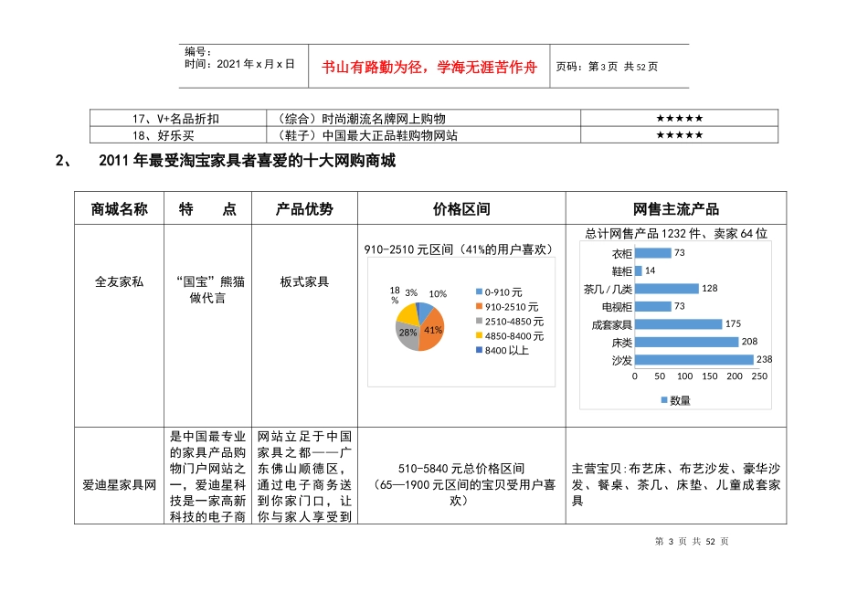
Task: Click axis label 250 on bar chart
Action: point(759,376)
